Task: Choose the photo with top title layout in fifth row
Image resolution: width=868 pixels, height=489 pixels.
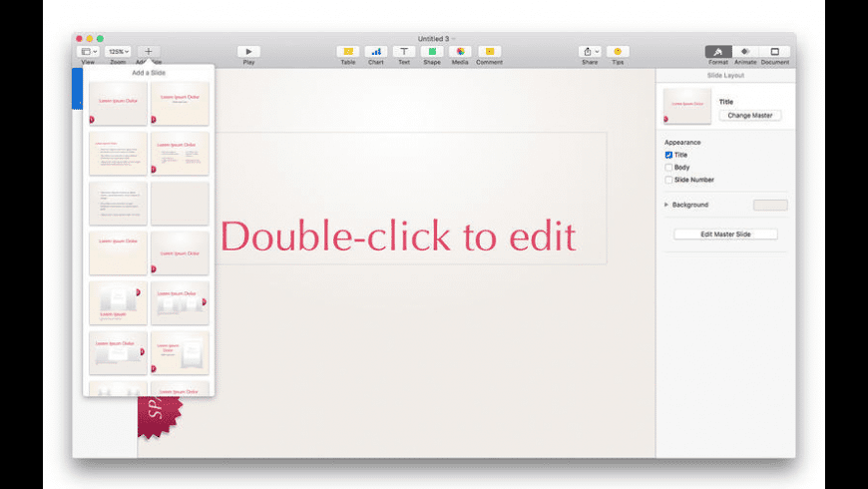Action: pyautogui.click(x=180, y=303)
